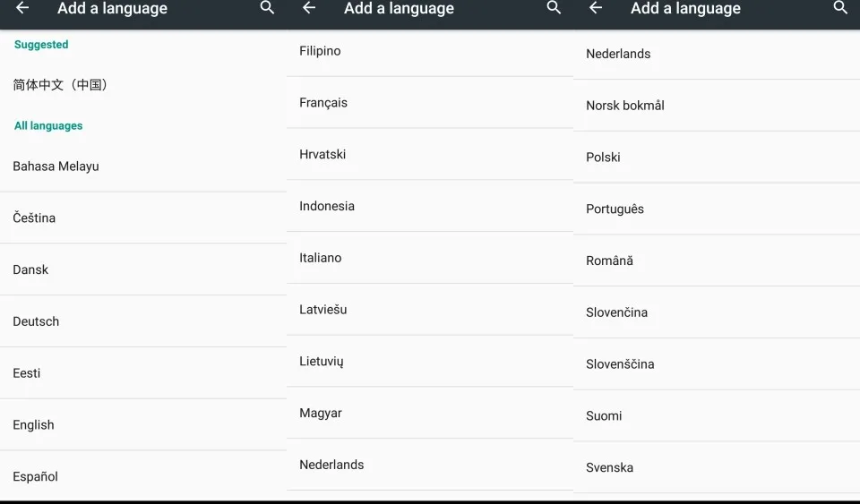Viewport: 860px width, 504px height.
Task: Open search in the rightmost panel header
Action: (840, 8)
